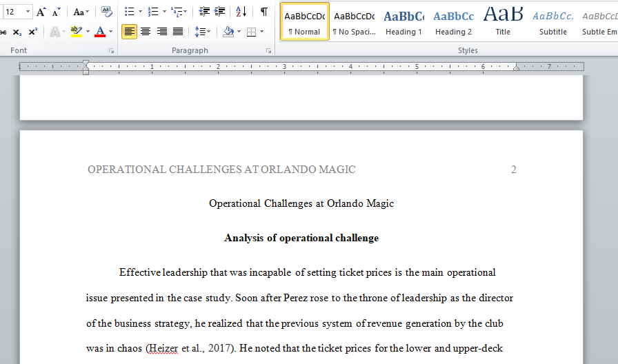Click the Shading paint bucket icon
618x364 pixels.
(228, 32)
